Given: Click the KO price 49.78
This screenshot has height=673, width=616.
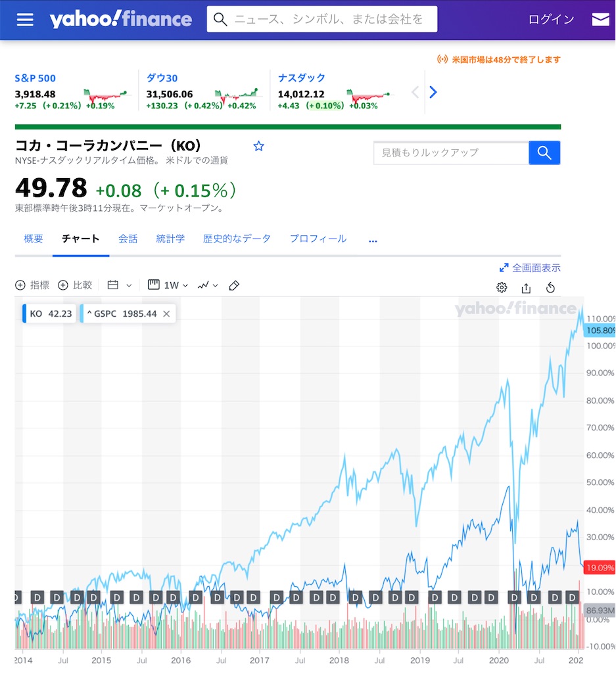Looking at the screenshot, I should coord(51,189).
